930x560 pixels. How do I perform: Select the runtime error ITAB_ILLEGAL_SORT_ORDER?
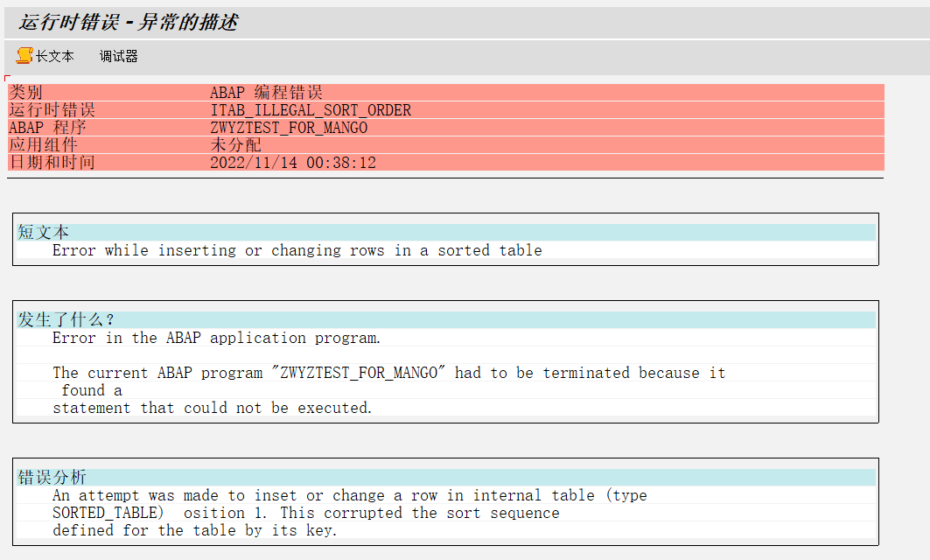click(x=311, y=109)
